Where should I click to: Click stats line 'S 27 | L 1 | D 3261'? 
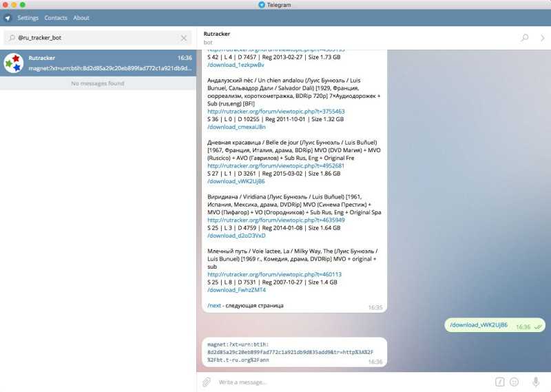[273, 174]
